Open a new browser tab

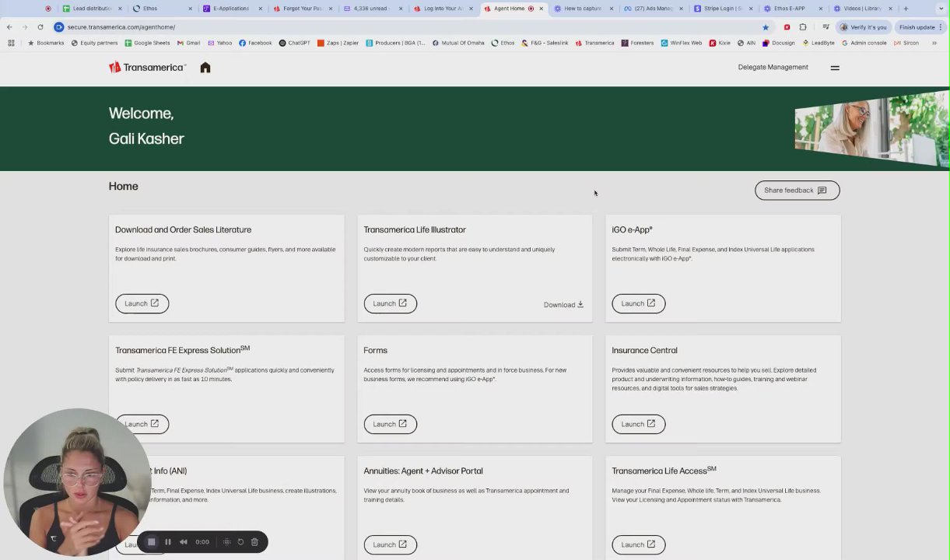[x=906, y=9]
